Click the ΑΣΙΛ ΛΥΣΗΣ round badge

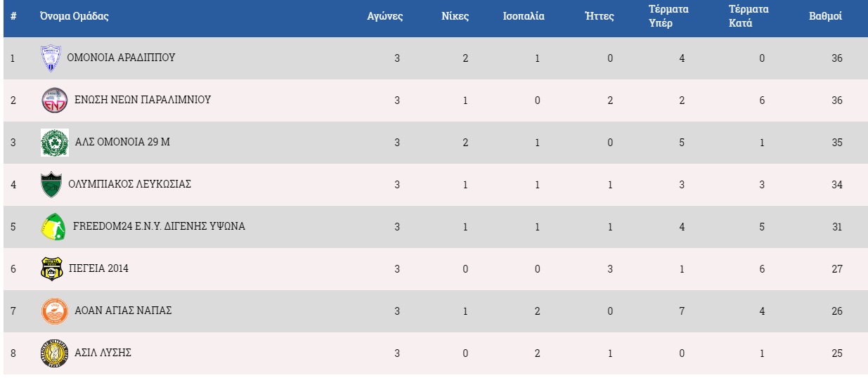pos(54,353)
